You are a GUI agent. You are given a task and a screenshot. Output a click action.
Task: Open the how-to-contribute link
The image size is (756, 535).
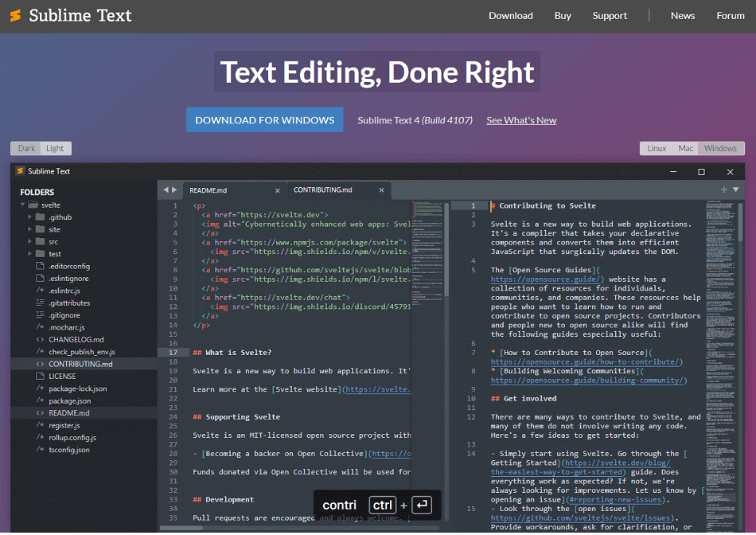[586, 361]
